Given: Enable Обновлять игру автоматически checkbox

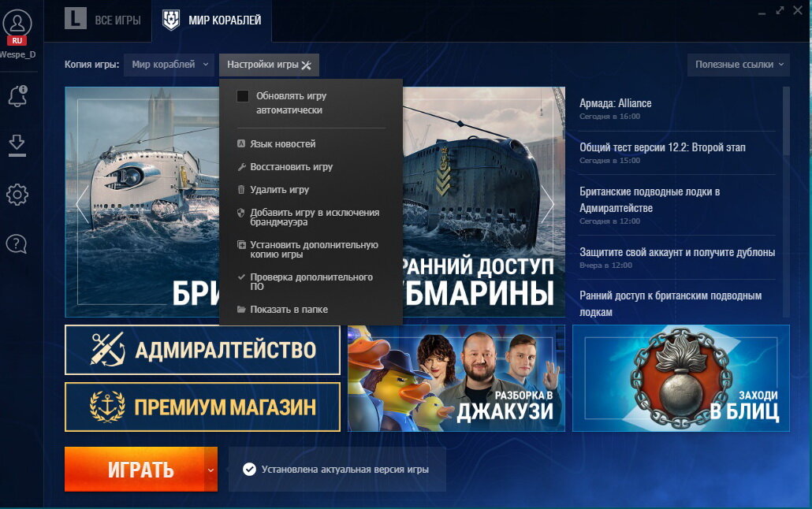Looking at the screenshot, I should 242,96.
